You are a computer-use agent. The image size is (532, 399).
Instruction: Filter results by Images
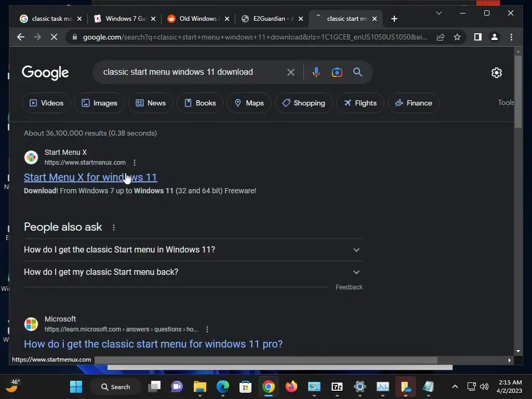[99, 103]
